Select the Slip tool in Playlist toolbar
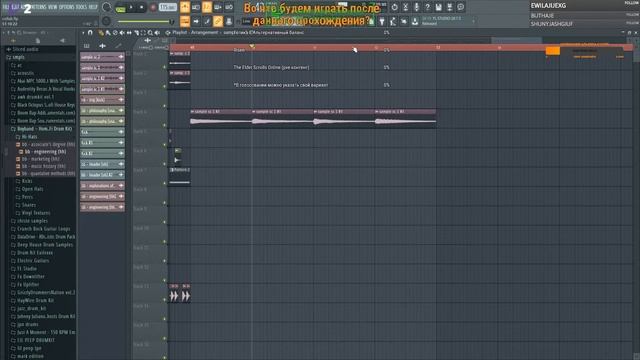The width and height of the screenshot is (640, 360). 129,33
